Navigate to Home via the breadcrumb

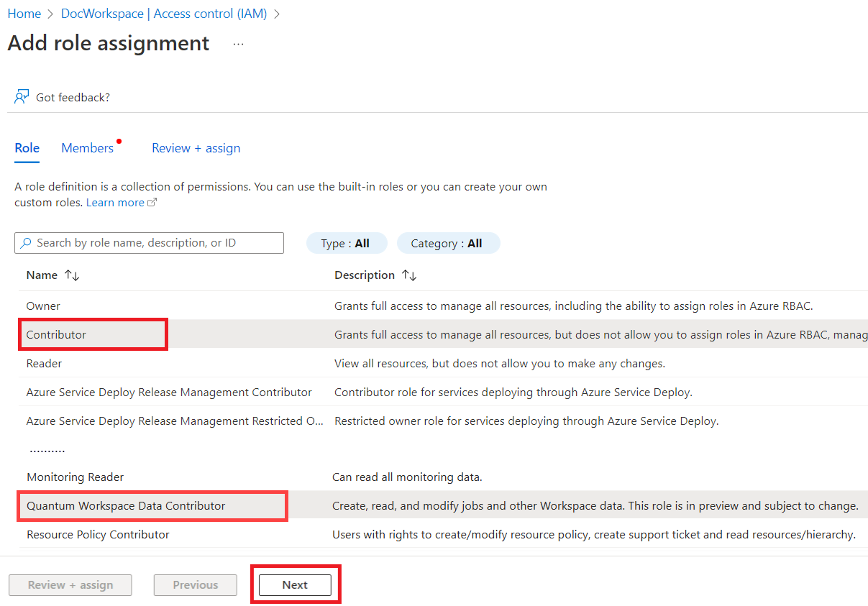(x=24, y=13)
